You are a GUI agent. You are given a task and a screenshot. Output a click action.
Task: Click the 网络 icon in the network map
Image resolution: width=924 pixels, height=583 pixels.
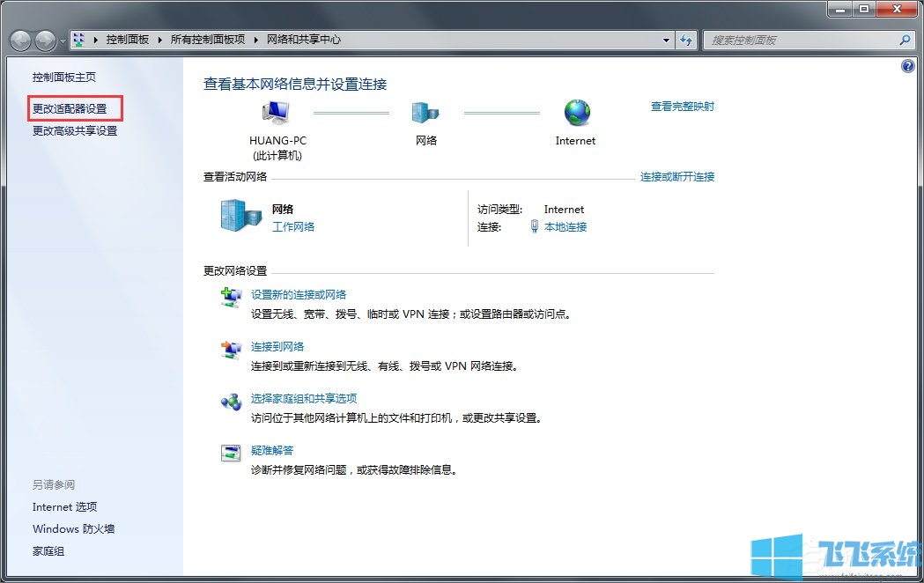click(425, 113)
